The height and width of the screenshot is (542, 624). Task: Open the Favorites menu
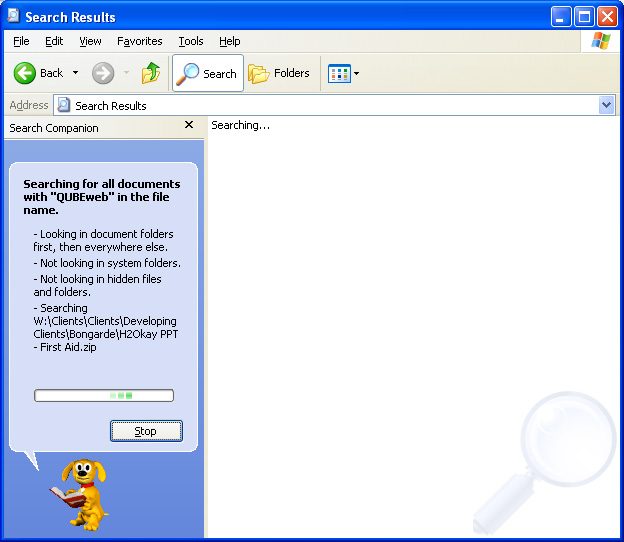point(139,41)
